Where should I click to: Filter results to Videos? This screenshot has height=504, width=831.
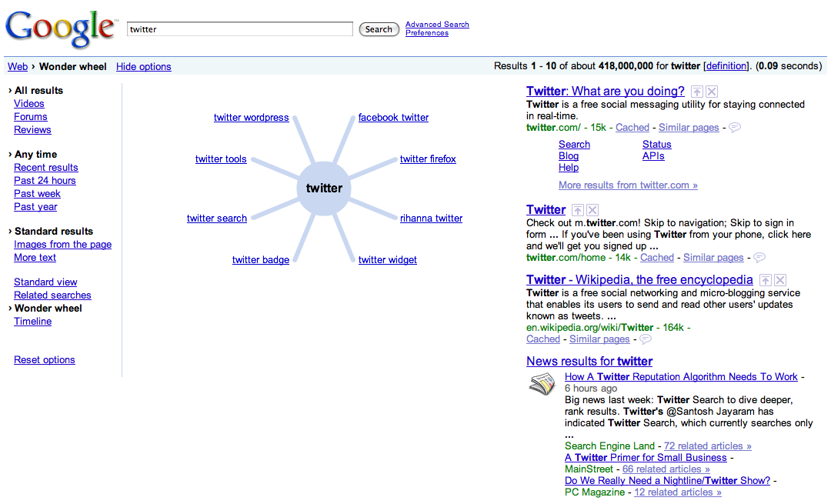pos(29,104)
